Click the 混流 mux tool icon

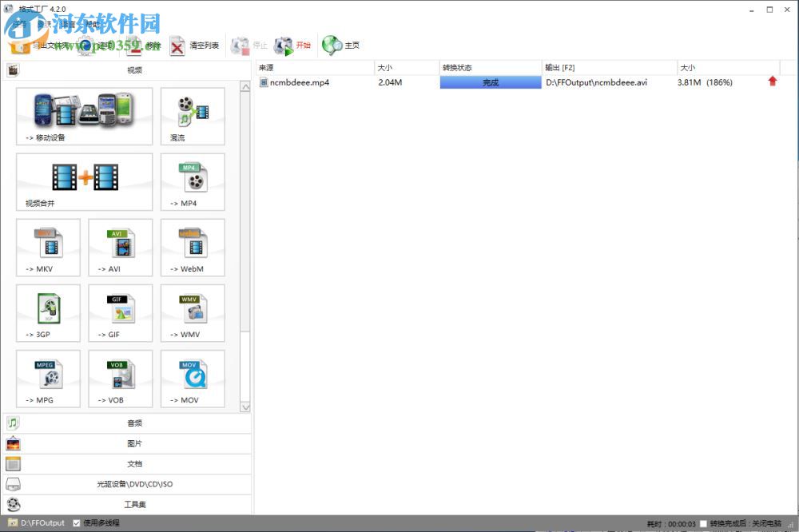[193, 116]
